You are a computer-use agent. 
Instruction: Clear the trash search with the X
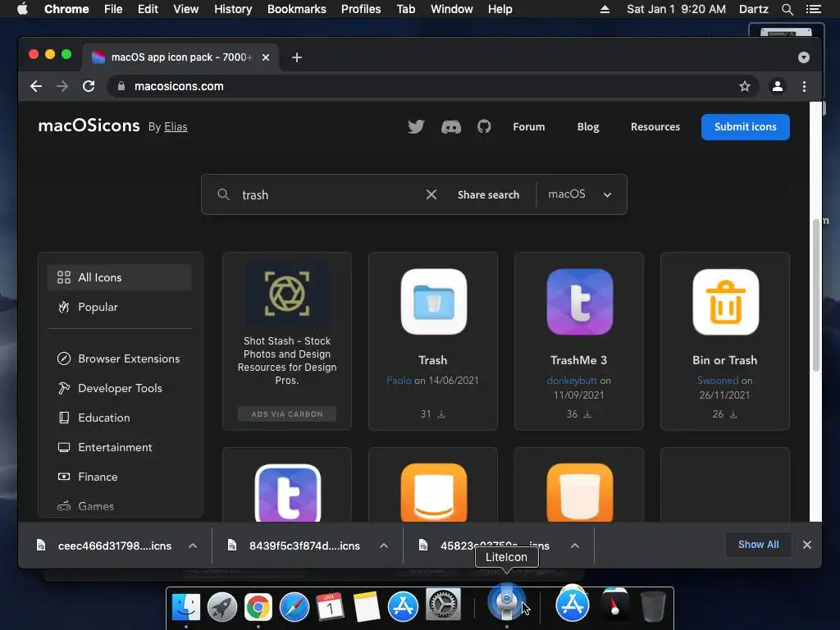point(431,194)
